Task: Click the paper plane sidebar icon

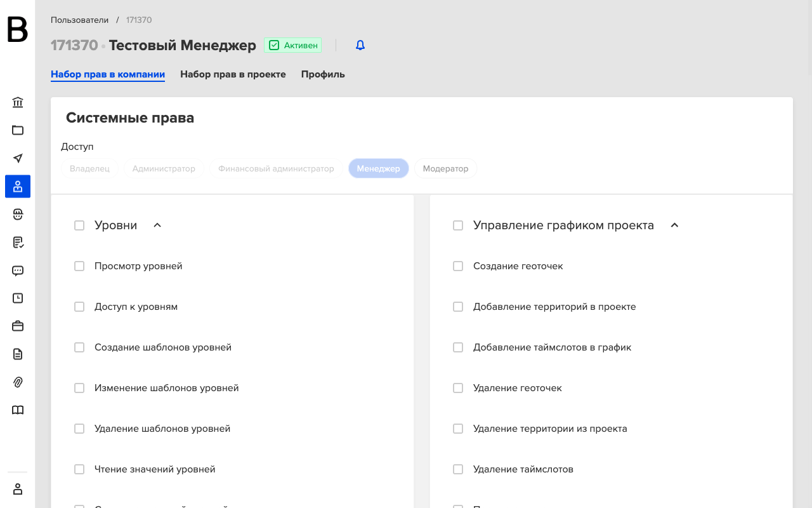Action: pyautogui.click(x=18, y=158)
